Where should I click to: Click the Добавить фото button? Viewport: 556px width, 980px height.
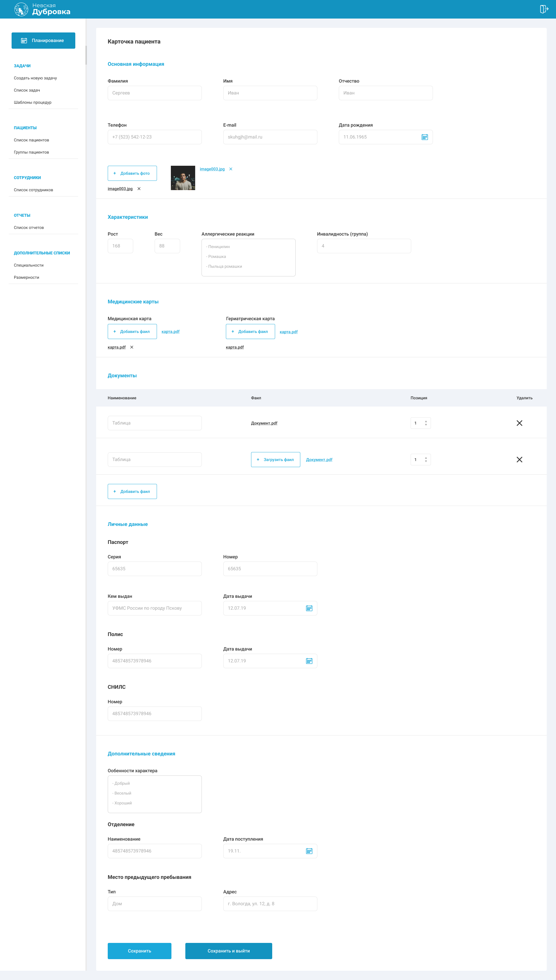click(x=132, y=174)
